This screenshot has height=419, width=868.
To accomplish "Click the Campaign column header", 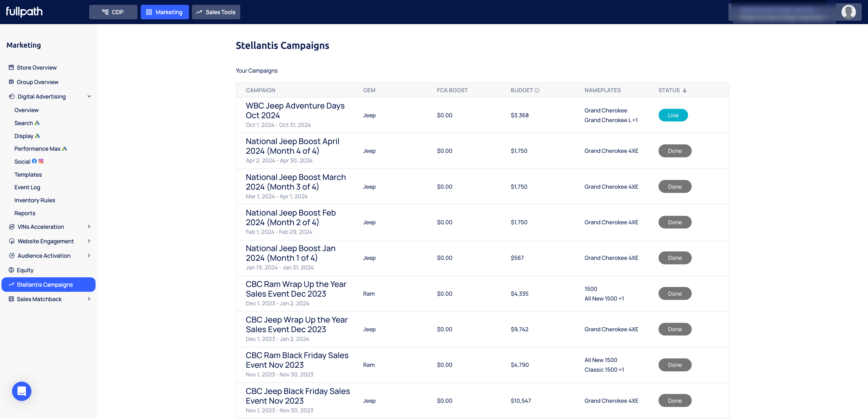I will click(x=260, y=90).
